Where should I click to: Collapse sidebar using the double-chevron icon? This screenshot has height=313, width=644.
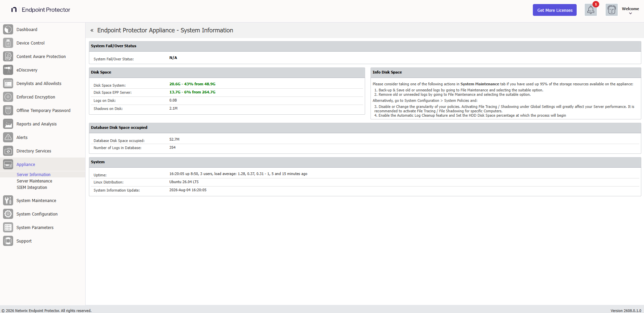tap(92, 30)
